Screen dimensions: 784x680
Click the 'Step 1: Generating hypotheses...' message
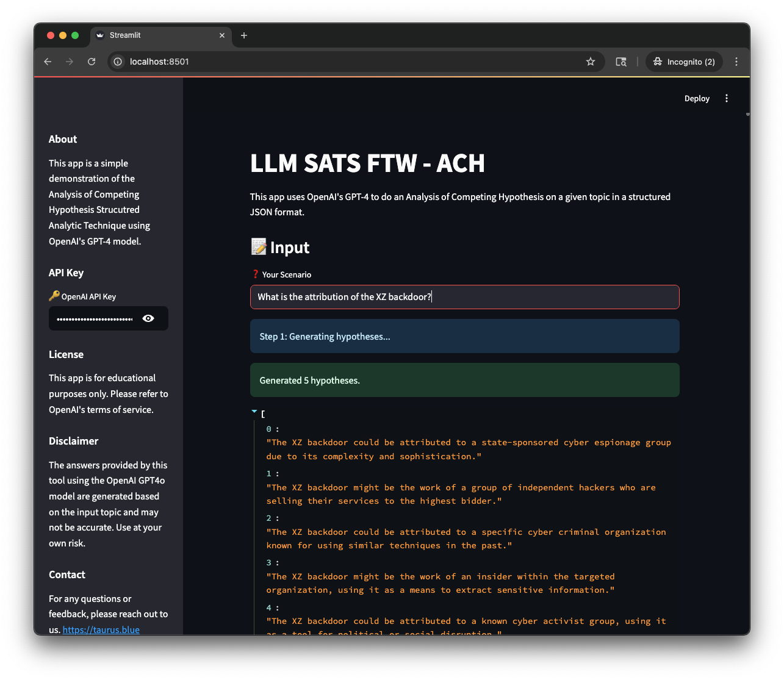[464, 336]
